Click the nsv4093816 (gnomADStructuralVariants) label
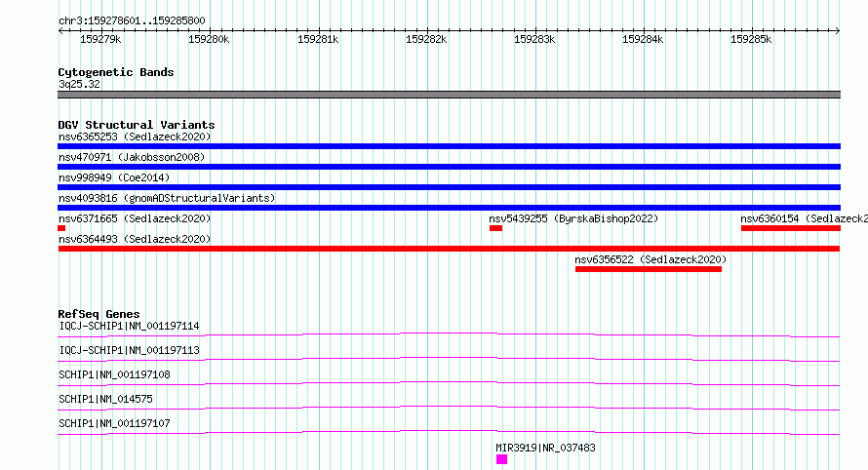The width and height of the screenshot is (868, 470). tap(167, 198)
